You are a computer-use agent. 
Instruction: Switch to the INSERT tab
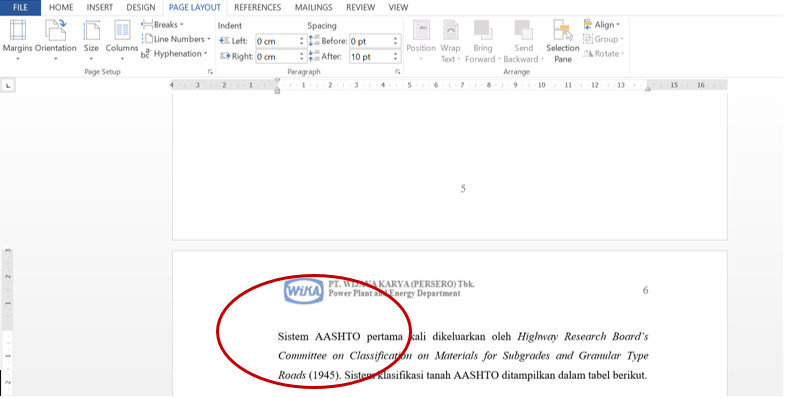coord(100,8)
